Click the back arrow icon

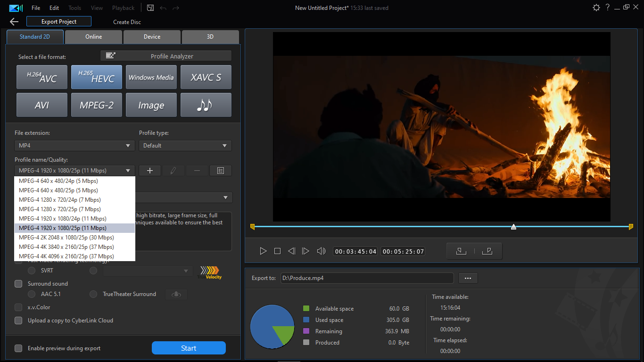(14, 22)
